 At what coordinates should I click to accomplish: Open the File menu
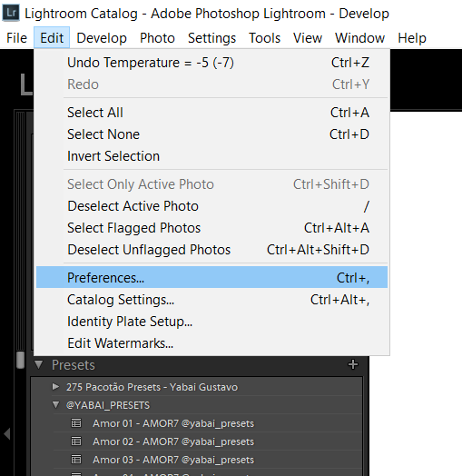click(16, 38)
